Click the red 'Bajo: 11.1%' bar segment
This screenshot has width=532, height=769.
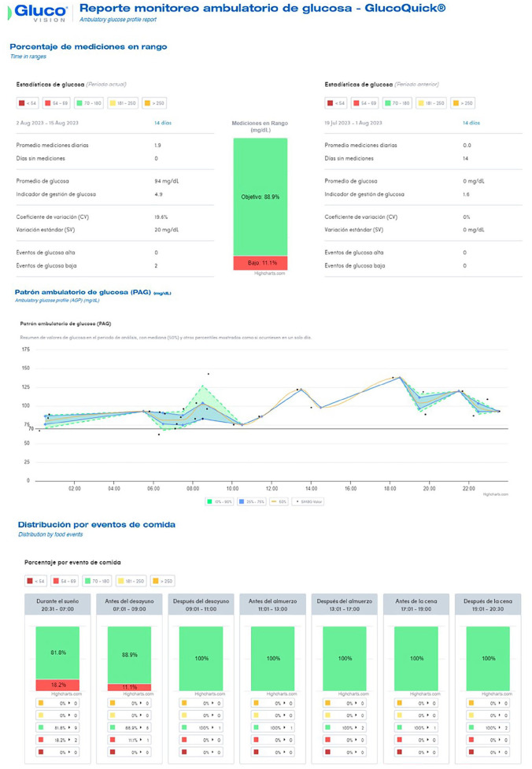(260, 263)
